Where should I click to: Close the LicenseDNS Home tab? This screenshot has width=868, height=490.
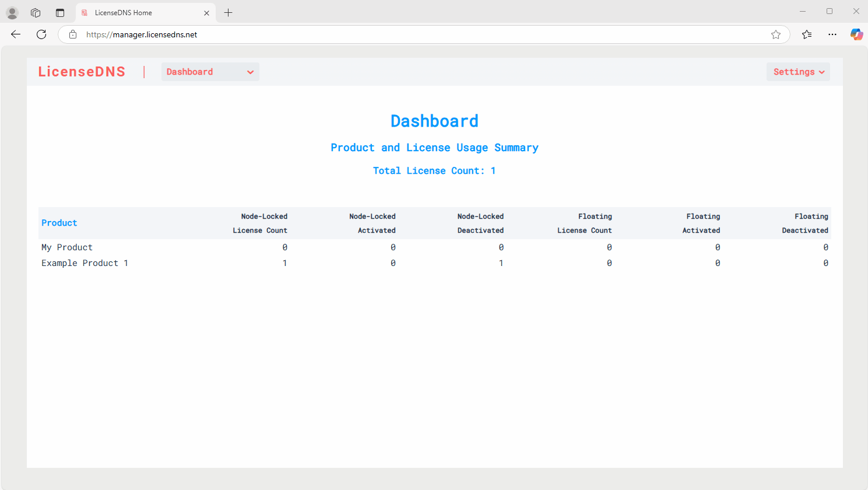coord(206,13)
